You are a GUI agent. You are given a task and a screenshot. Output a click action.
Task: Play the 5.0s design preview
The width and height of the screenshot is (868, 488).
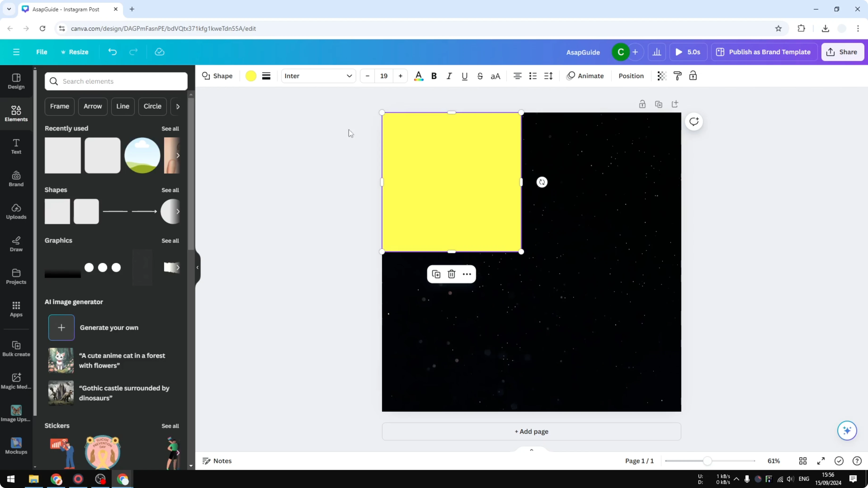(x=688, y=52)
